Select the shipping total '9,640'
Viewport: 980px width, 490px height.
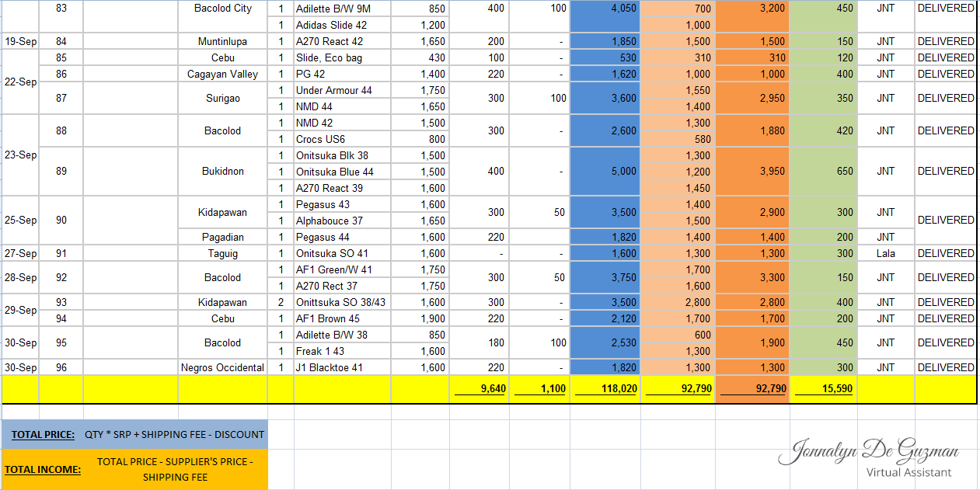[479, 389]
